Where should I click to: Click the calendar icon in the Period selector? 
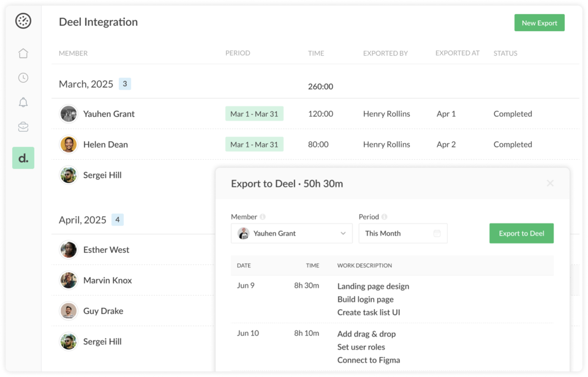click(438, 233)
